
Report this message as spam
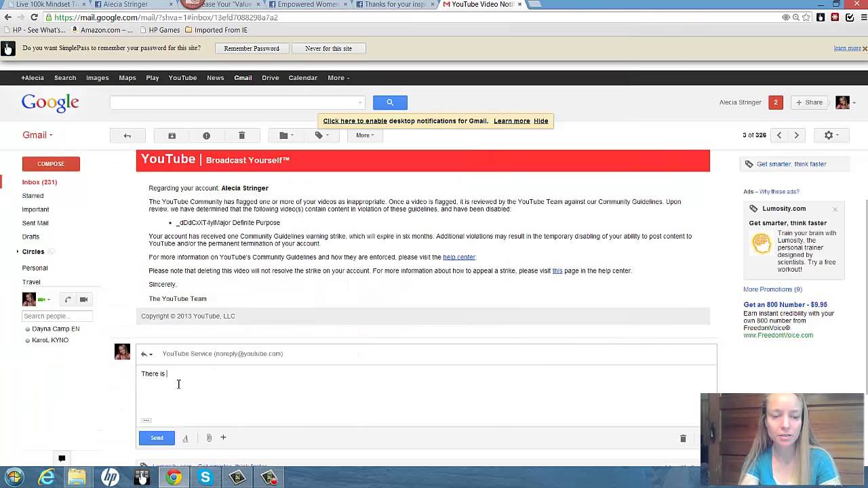206,136
